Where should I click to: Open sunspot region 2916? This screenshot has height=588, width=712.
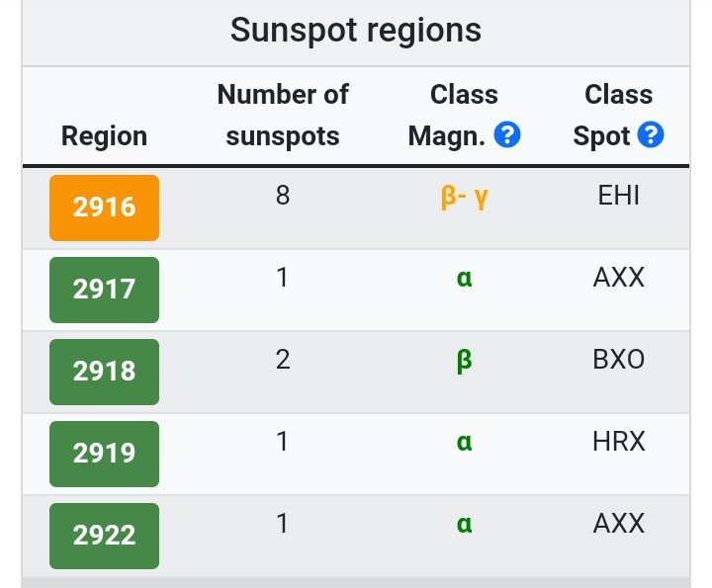104,208
